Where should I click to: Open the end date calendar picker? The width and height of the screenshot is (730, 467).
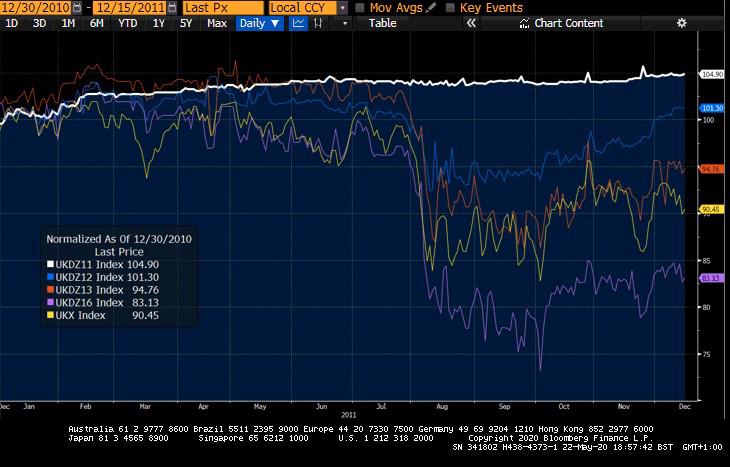click(x=174, y=8)
